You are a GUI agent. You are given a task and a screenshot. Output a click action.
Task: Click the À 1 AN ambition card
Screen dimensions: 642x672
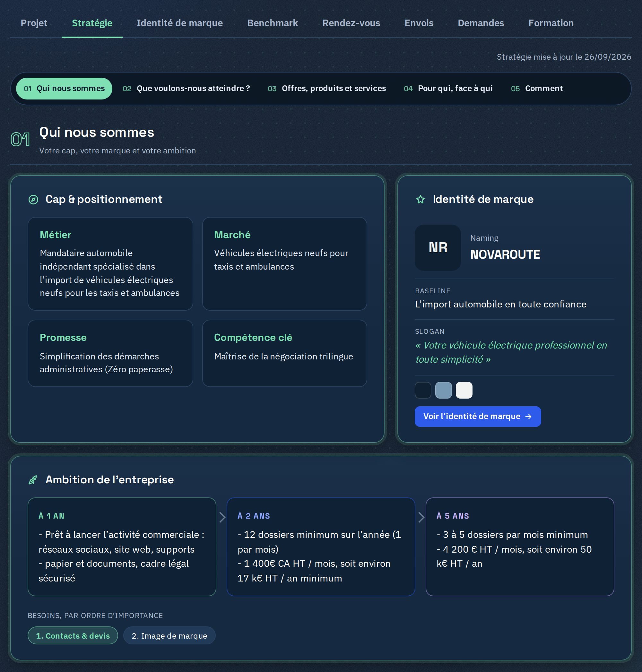click(x=122, y=547)
